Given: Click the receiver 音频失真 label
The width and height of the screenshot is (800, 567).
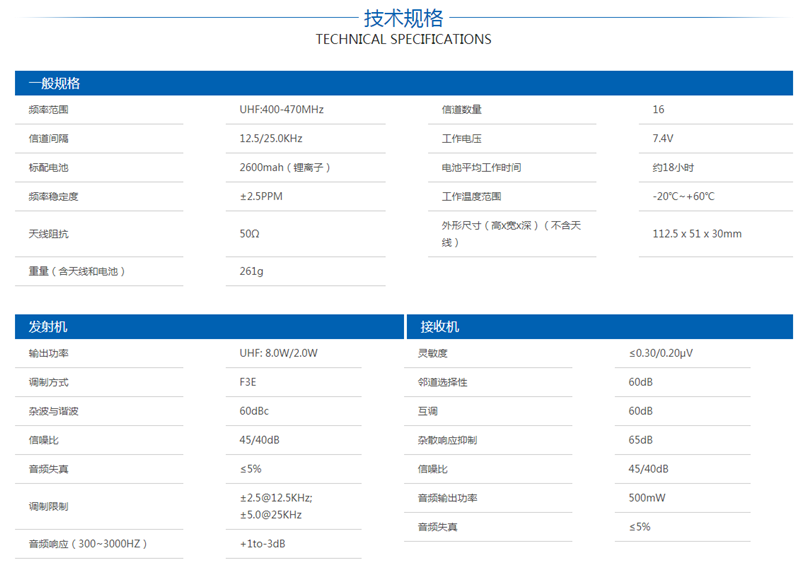Looking at the screenshot, I should tap(438, 528).
